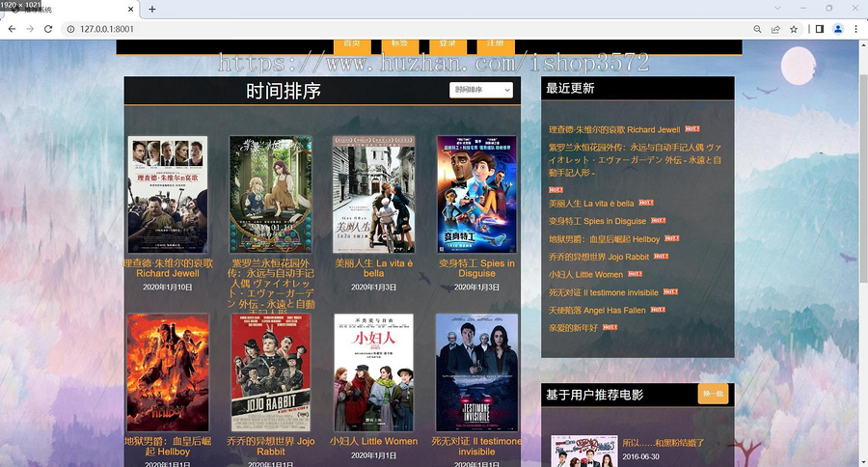Viewport: 868px width, 467px height.
Task: Open 地狱男爵 Hellboy in 最近更新 list
Action: [x=604, y=239]
